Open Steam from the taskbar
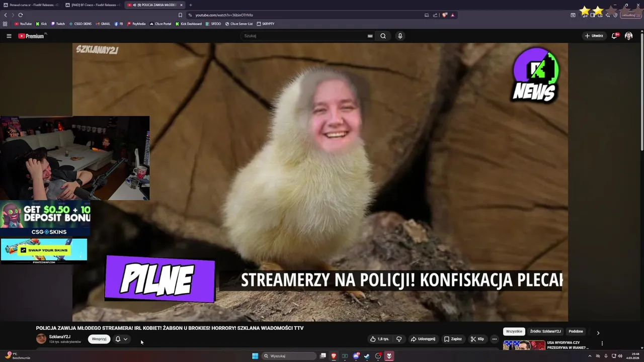The height and width of the screenshot is (362, 644). click(367, 356)
